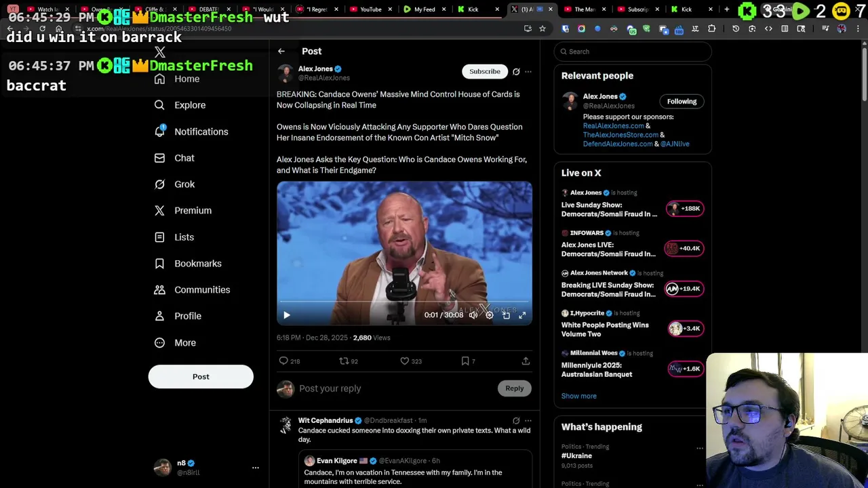Open Premium from the sidebar

coord(183,210)
